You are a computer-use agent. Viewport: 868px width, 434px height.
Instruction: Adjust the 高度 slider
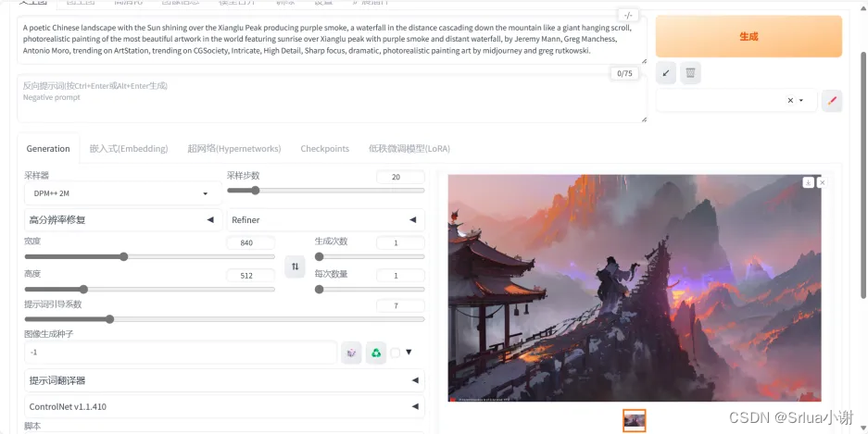pyautogui.click(x=149, y=289)
